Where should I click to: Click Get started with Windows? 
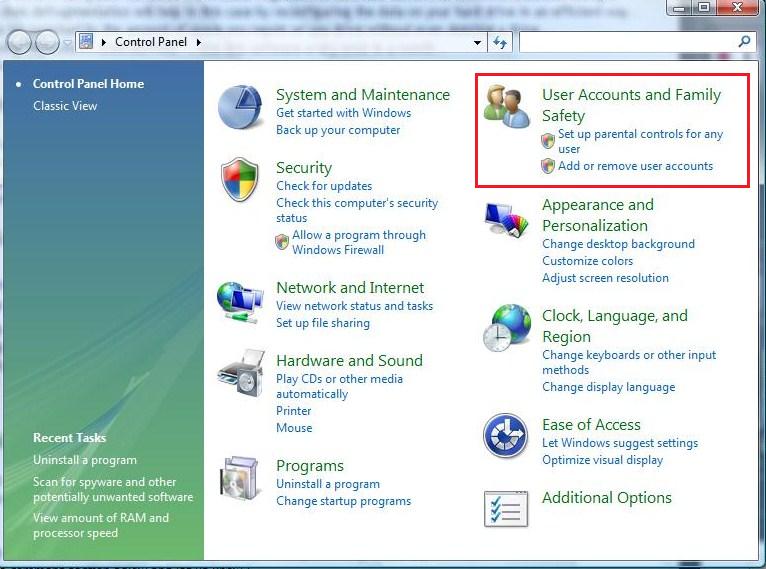point(343,113)
